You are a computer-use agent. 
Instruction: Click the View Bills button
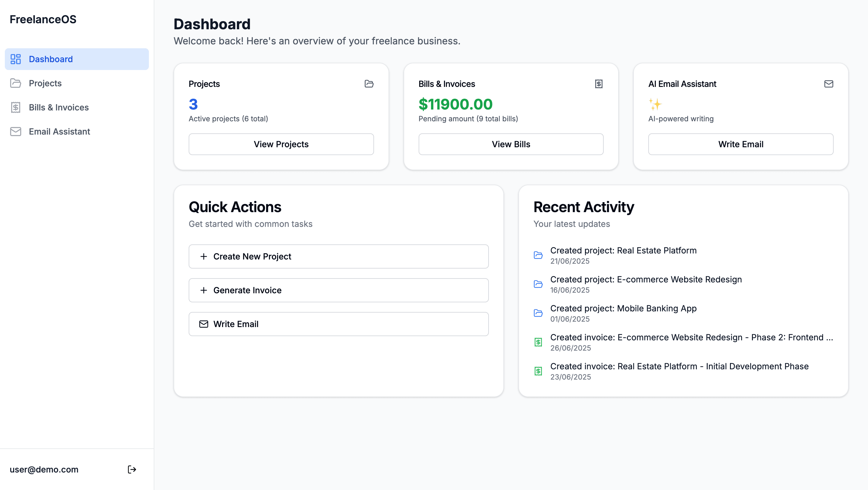(511, 144)
